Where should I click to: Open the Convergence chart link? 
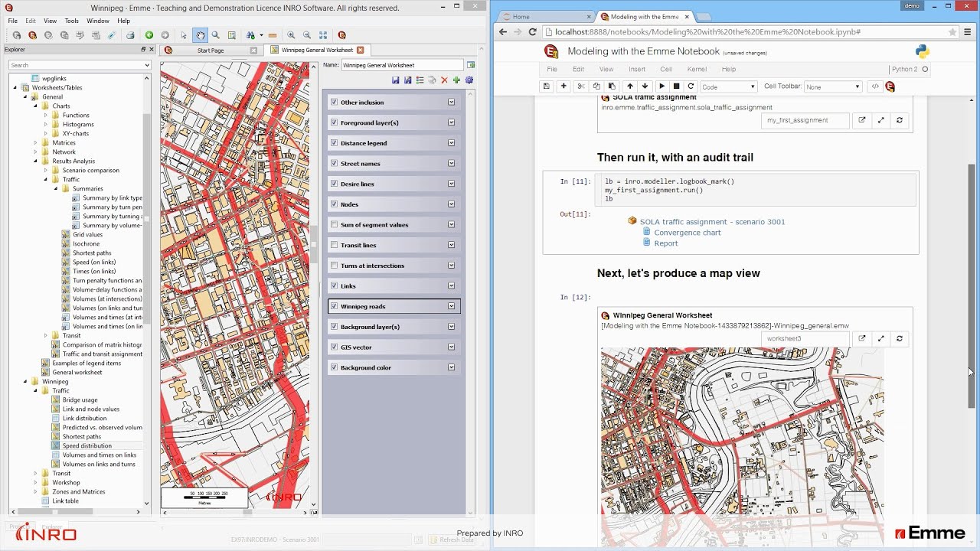[x=688, y=233]
